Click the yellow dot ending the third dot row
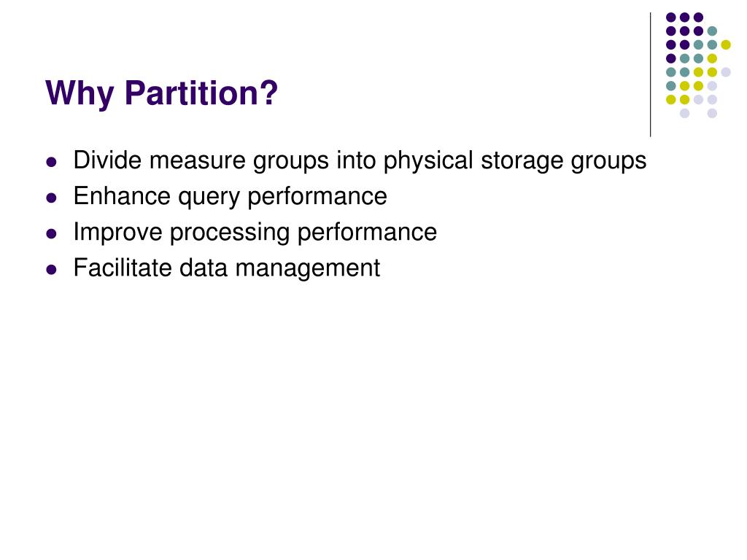Image resolution: width=747 pixels, height=560 pixels. 726,44
